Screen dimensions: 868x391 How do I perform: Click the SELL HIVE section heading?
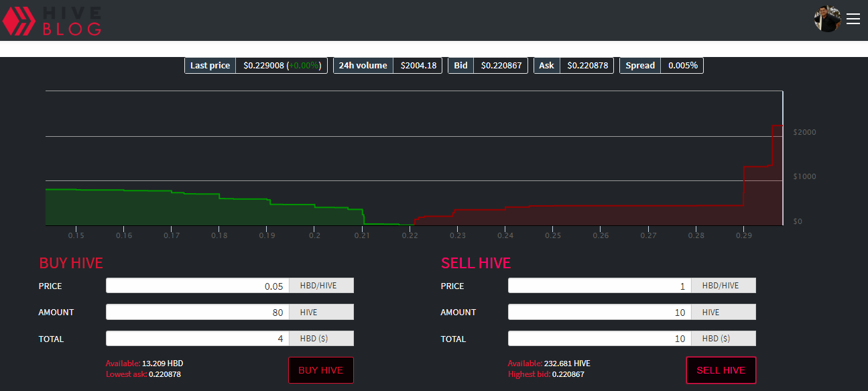pos(476,263)
